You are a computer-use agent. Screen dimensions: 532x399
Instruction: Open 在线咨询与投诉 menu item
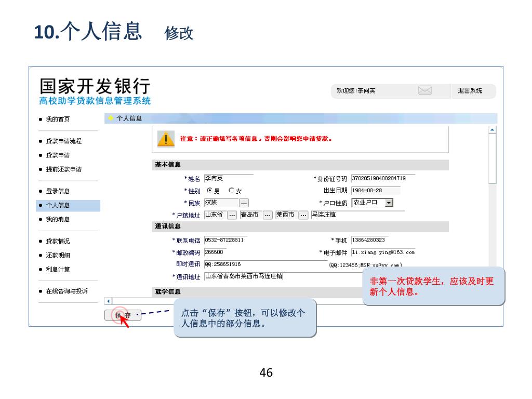(67, 291)
